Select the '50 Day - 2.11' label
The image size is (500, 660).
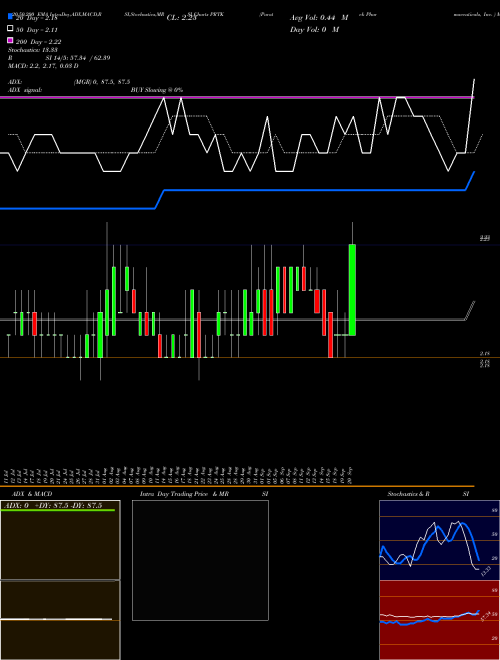tap(37, 30)
